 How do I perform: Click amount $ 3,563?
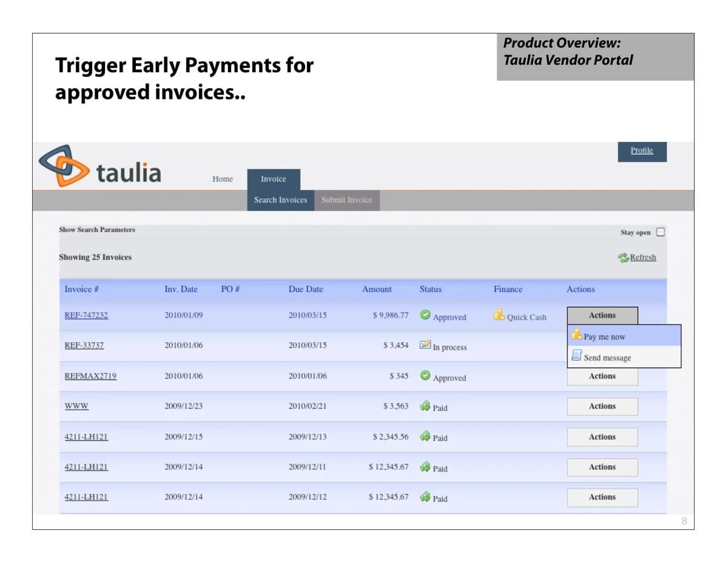396,406
